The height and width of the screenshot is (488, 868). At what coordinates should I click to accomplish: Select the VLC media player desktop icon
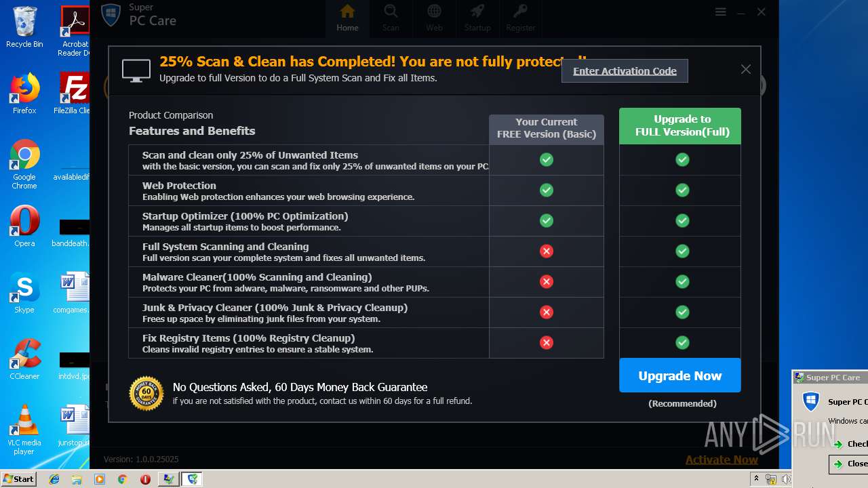(x=24, y=430)
